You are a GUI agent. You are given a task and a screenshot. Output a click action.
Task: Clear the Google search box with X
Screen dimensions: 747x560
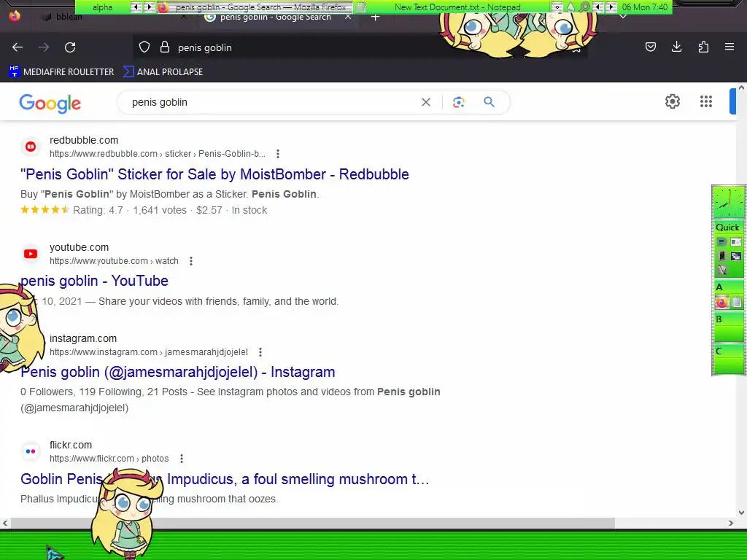[x=426, y=102]
